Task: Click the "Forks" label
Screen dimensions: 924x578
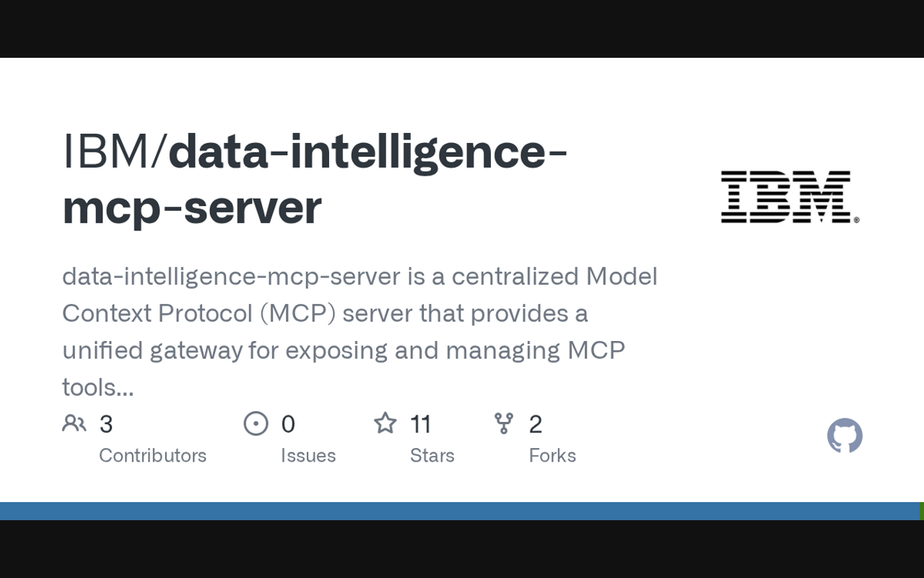Action: [552, 455]
